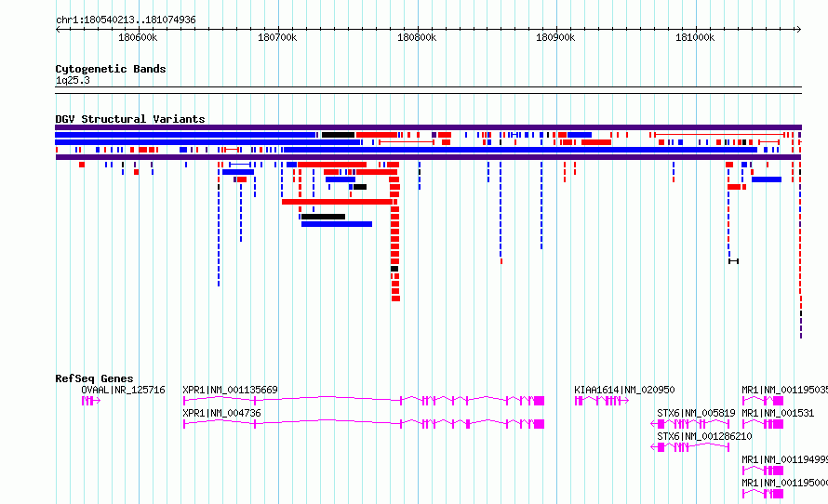Click the 180600k ruler label
The image size is (828, 504).
pos(138,37)
